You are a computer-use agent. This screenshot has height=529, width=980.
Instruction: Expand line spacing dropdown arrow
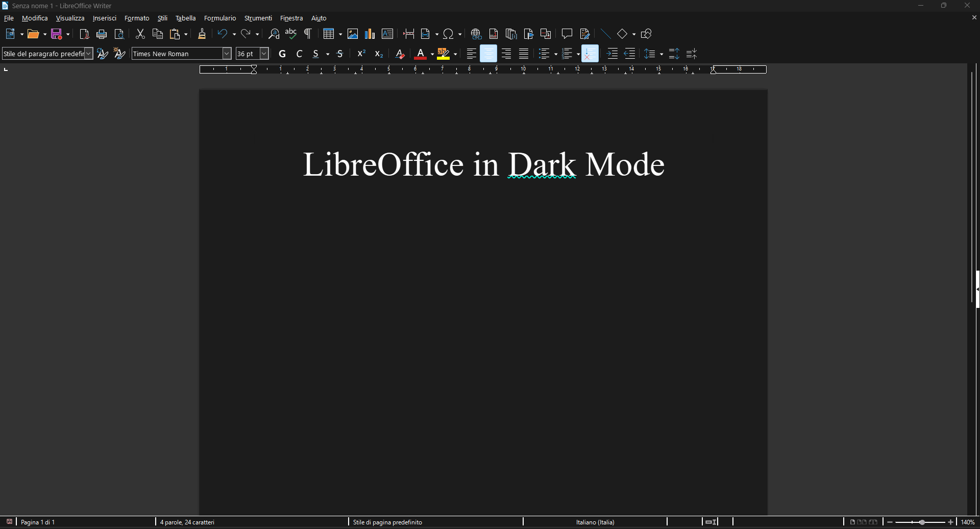coord(661,54)
